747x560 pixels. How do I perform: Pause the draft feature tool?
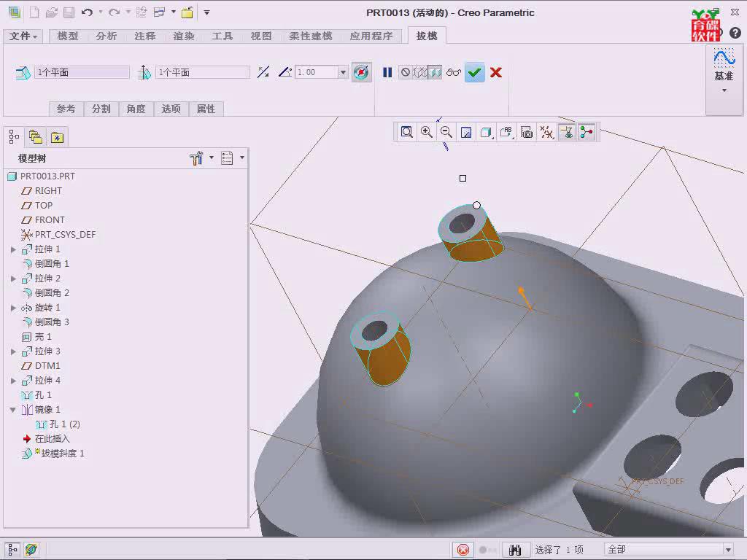(387, 72)
